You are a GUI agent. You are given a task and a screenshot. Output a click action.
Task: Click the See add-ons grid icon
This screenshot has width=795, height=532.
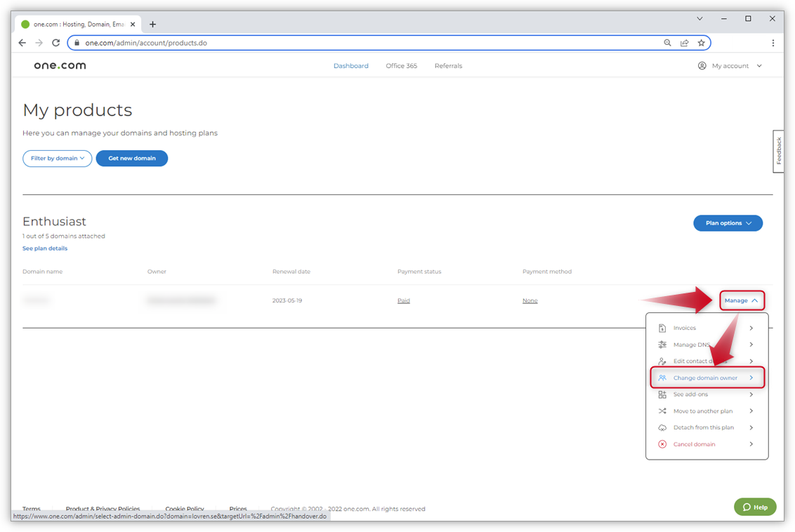[662, 394]
